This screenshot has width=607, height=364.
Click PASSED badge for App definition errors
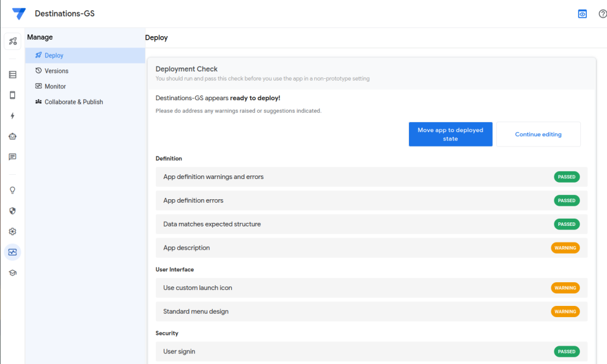point(567,200)
